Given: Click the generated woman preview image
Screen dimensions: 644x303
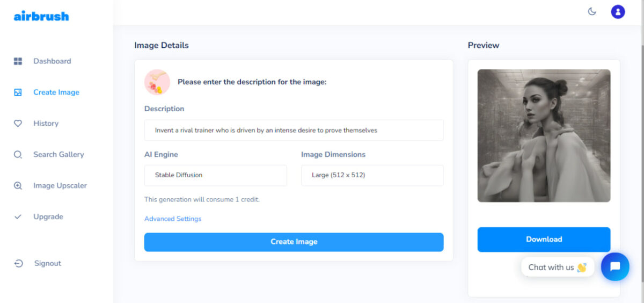Looking at the screenshot, I should [x=544, y=135].
